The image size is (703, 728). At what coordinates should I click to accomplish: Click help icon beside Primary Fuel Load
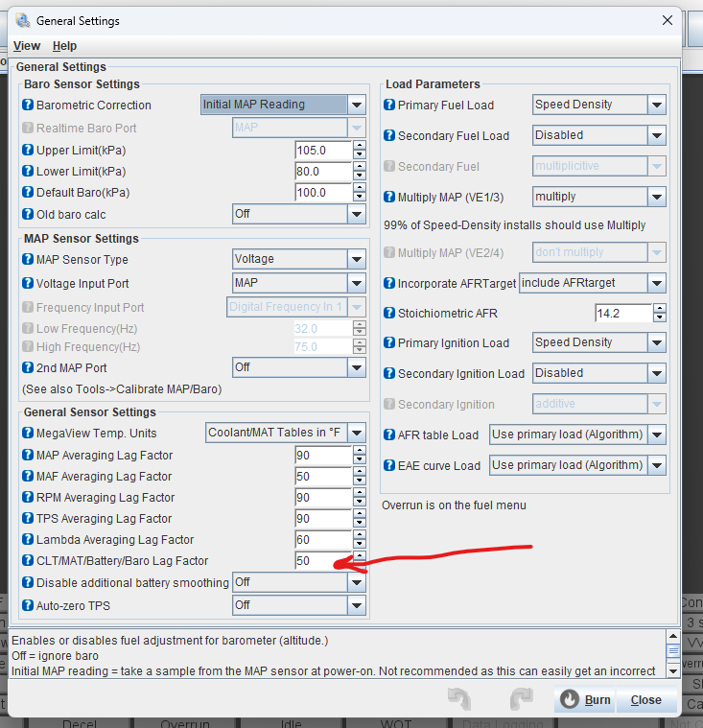coord(389,106)
